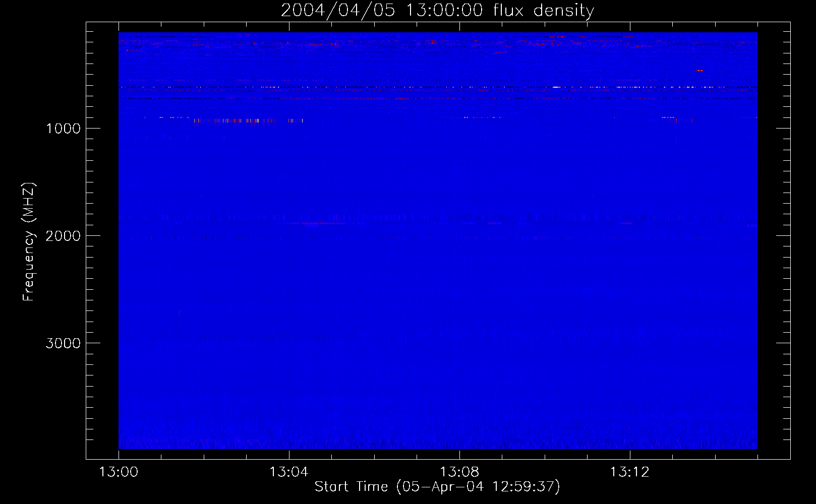Click the 'Frequency (MHZ)' y-axis label
Screen dimensions: 816x504
[x=29, y=242]
